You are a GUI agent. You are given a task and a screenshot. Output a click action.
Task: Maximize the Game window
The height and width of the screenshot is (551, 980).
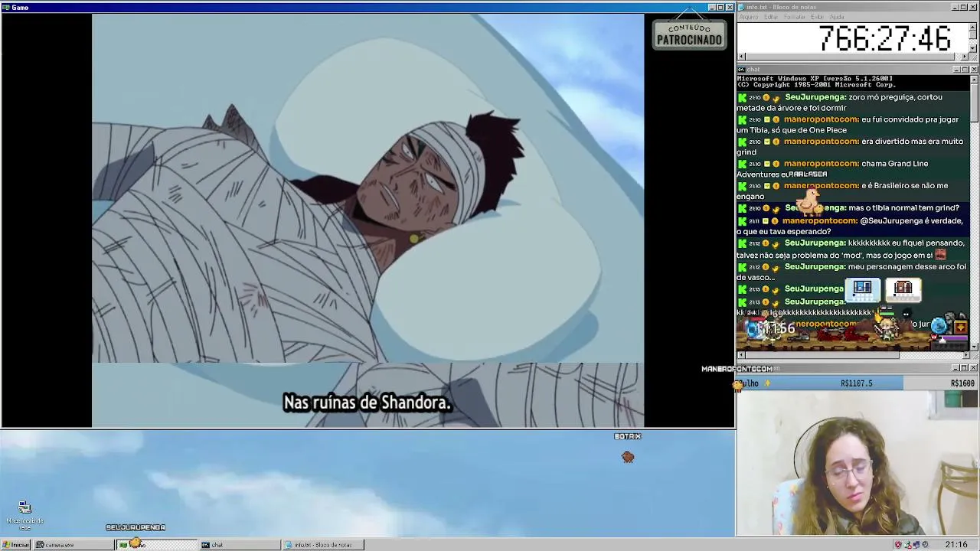click(x=720, y=8)
